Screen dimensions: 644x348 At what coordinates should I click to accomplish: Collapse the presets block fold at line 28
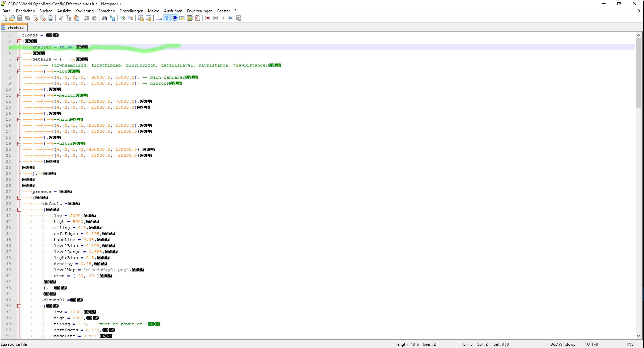(19, 198)
